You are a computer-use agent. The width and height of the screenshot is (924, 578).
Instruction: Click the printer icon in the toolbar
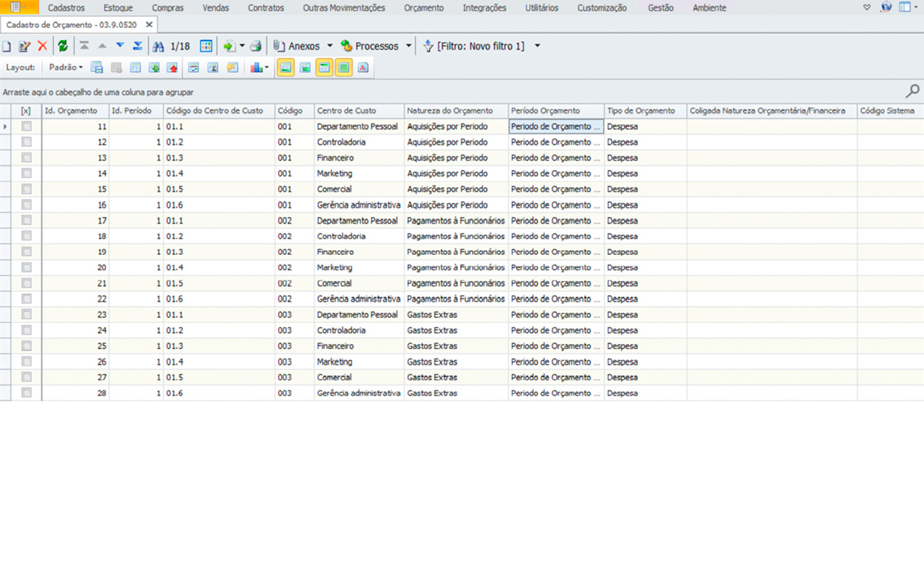[x=255, y=46]
